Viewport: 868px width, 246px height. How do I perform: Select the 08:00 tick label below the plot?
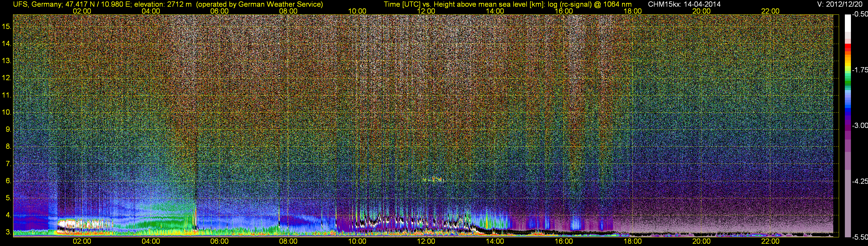point(288,241)
